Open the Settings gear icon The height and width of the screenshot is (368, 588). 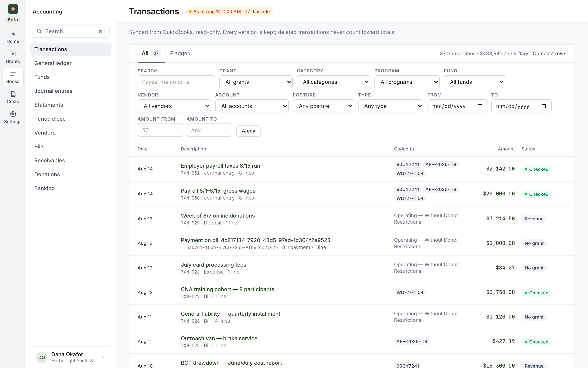point(13,114)
